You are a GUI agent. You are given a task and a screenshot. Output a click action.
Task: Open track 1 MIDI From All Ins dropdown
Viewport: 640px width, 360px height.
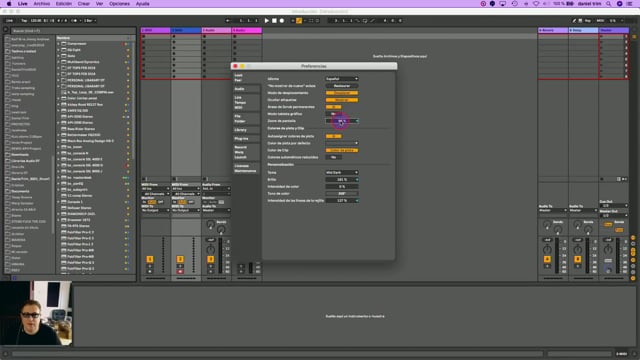[x=156, y=189]
